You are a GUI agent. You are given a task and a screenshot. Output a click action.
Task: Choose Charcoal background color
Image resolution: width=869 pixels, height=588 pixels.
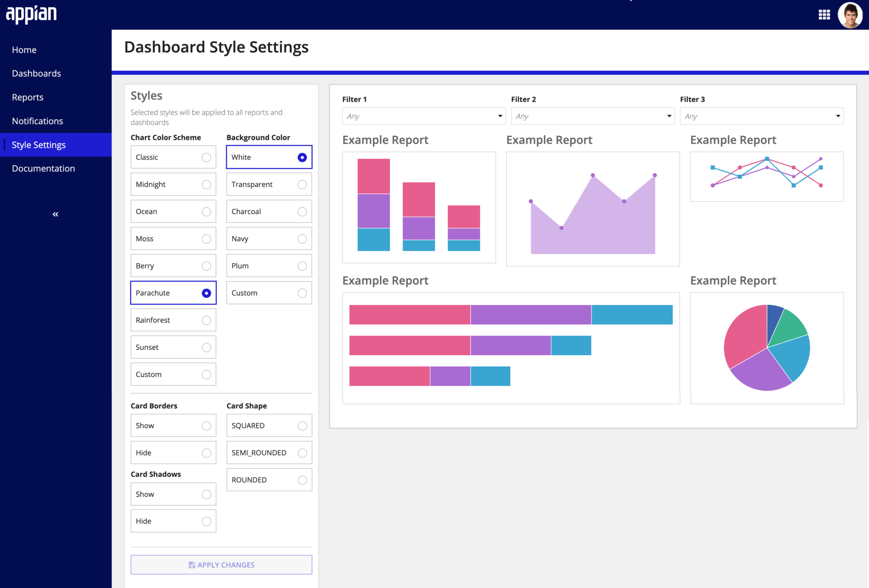click(269, 211)
